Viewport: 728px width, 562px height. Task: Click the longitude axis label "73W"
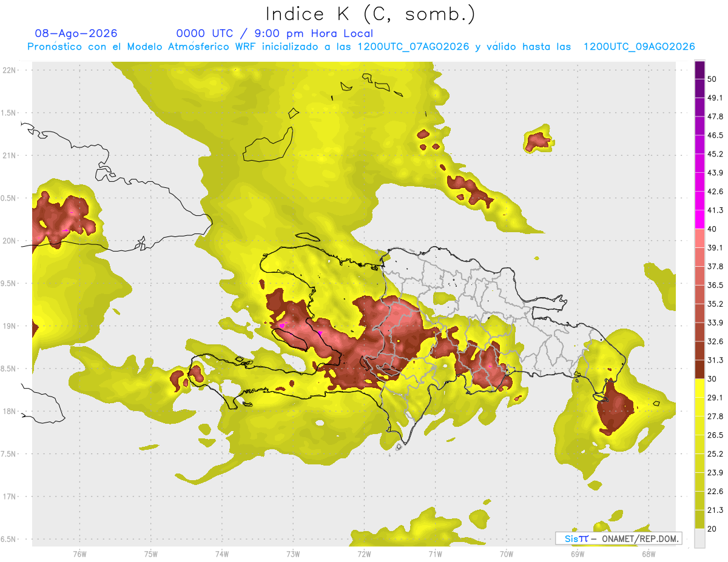pyautogui.click(x=293, y=554)
